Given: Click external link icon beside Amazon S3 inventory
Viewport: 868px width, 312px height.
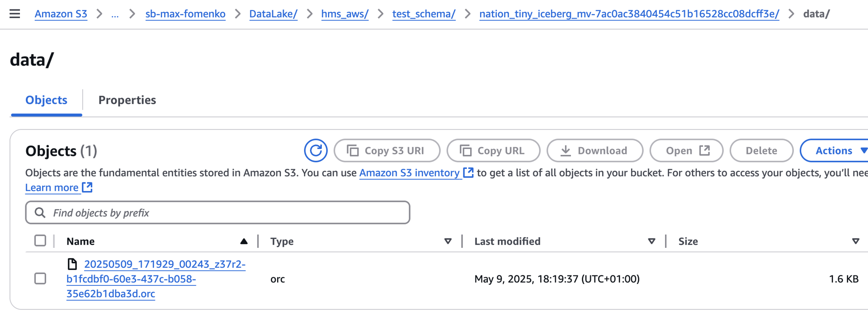Looking at the screenshot, I should pos(468,172).
